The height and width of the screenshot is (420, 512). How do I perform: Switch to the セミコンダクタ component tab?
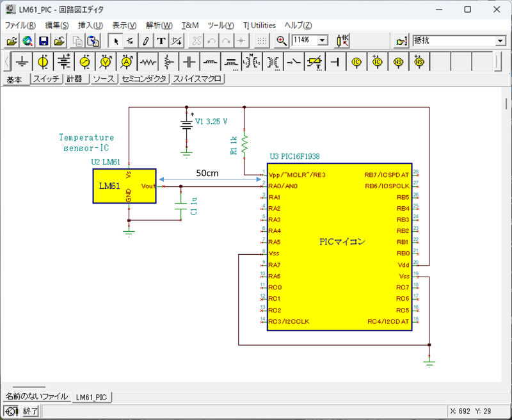coord(143,79)
